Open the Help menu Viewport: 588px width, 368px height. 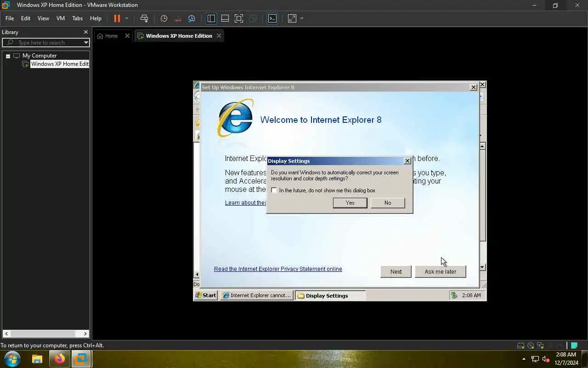pyautogui.click(x=96, y=18)
